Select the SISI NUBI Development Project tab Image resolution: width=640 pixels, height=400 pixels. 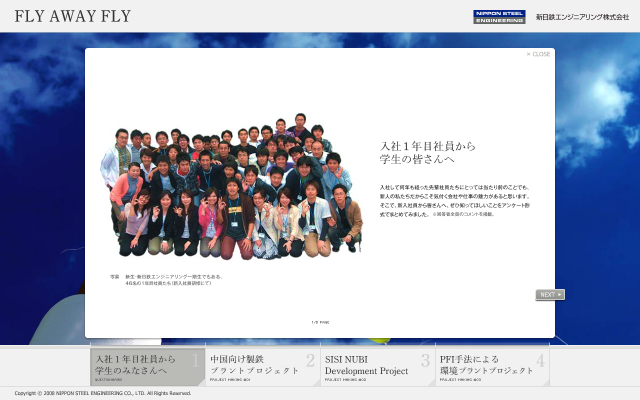coord(367,364)
